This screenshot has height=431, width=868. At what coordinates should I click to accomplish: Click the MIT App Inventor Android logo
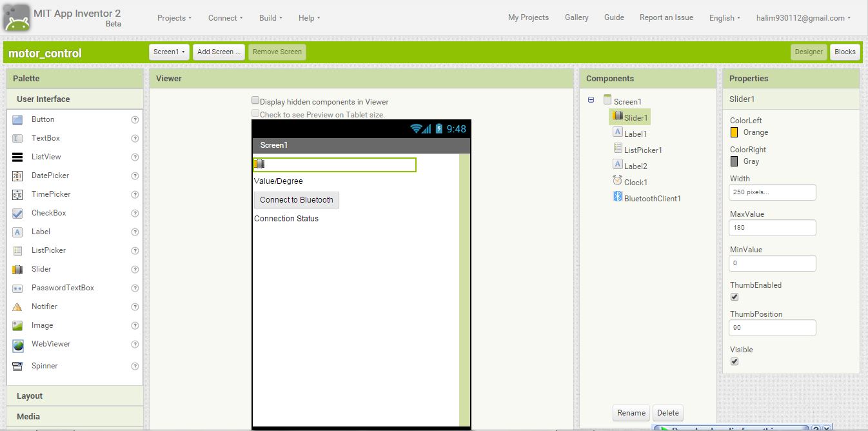(x=16, y=17)
